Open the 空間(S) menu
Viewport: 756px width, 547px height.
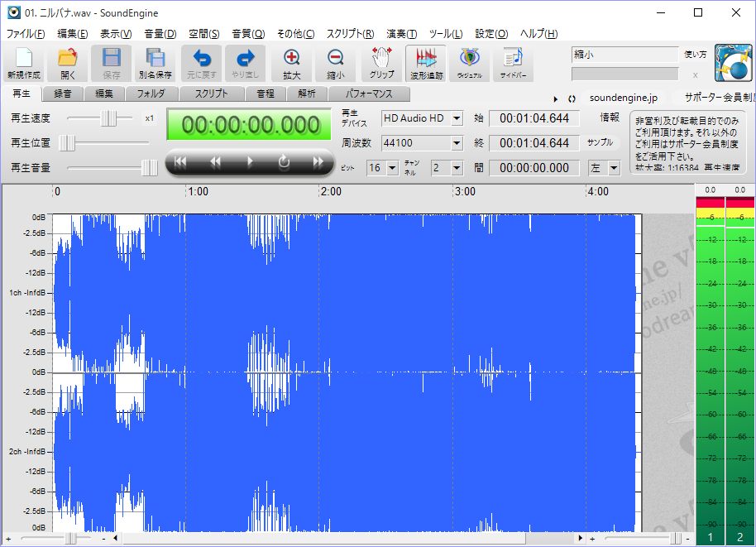point(204,34)
